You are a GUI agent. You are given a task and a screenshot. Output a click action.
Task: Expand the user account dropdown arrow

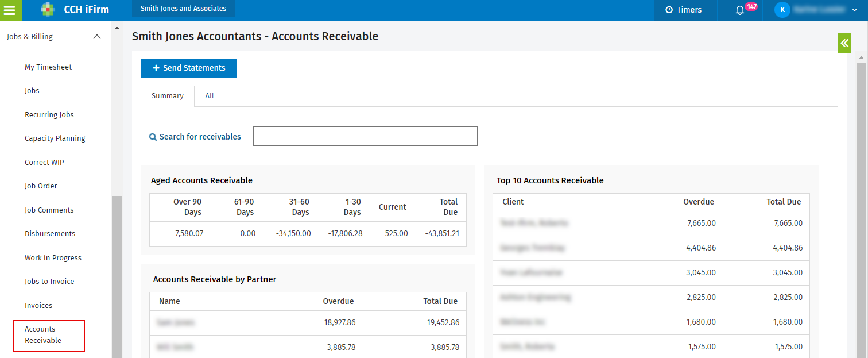pyautogui.click(x=854, y=10)
